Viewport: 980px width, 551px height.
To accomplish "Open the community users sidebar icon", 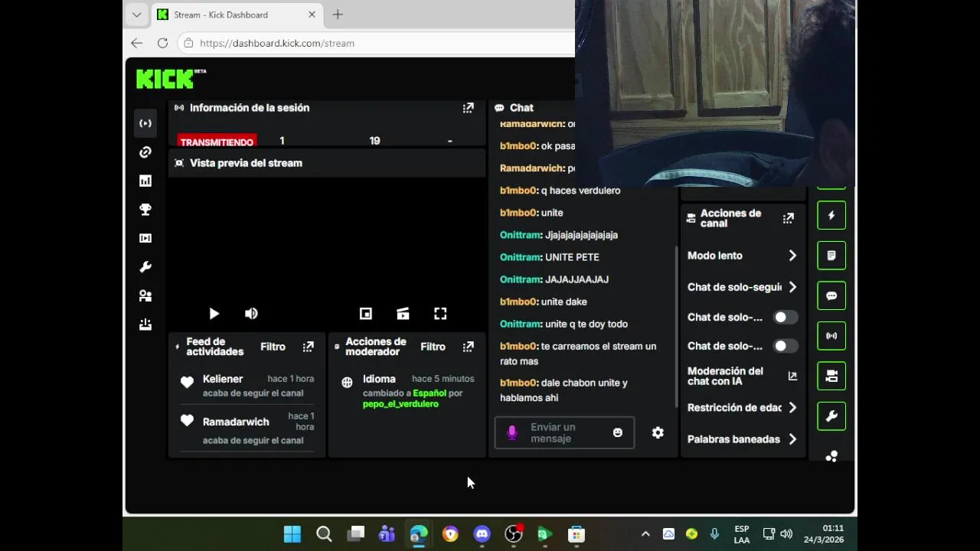I will 145,295.
